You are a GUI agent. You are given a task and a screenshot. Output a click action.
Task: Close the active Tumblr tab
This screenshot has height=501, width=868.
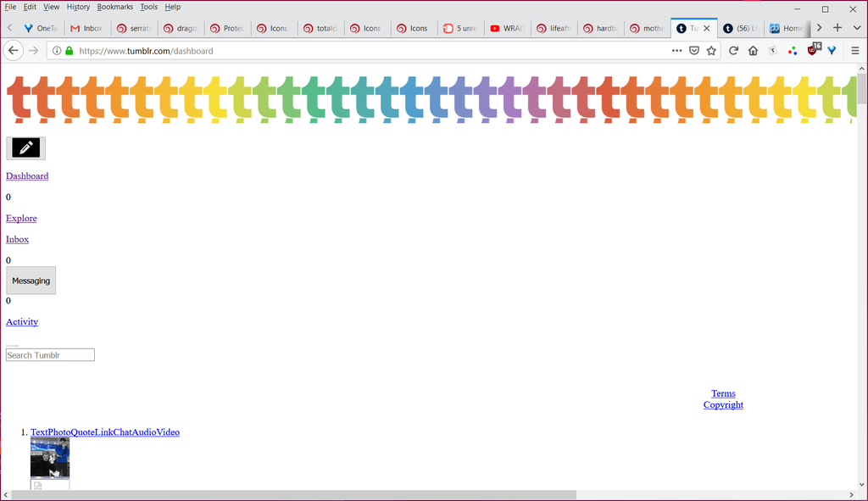coord(707,28)
